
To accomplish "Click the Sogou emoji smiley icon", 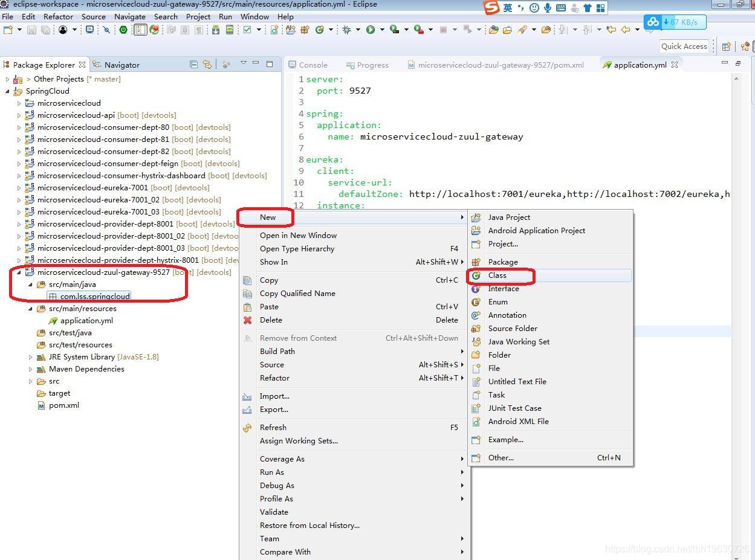I will coord(534,8).
